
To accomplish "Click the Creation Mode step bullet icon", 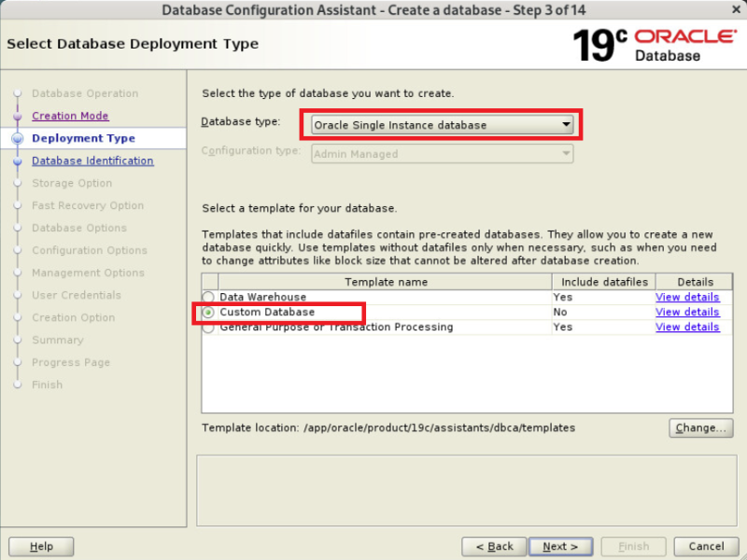I will 18,116.
